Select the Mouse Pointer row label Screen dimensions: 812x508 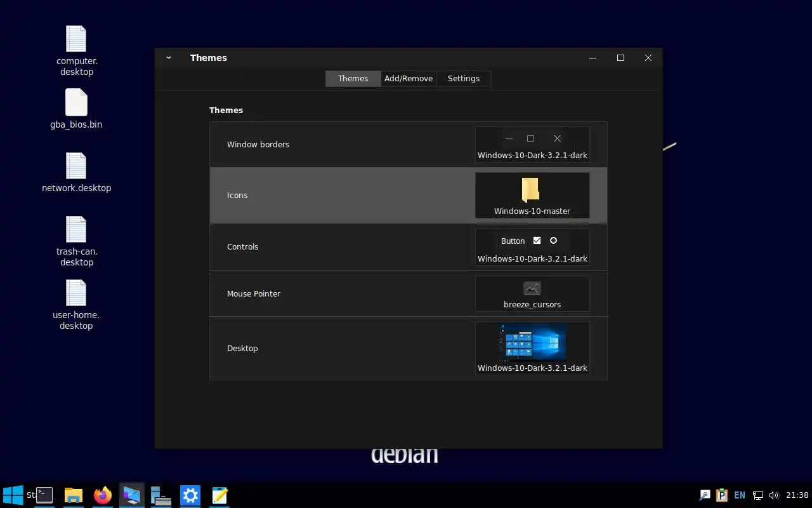(x=254, y=294)
